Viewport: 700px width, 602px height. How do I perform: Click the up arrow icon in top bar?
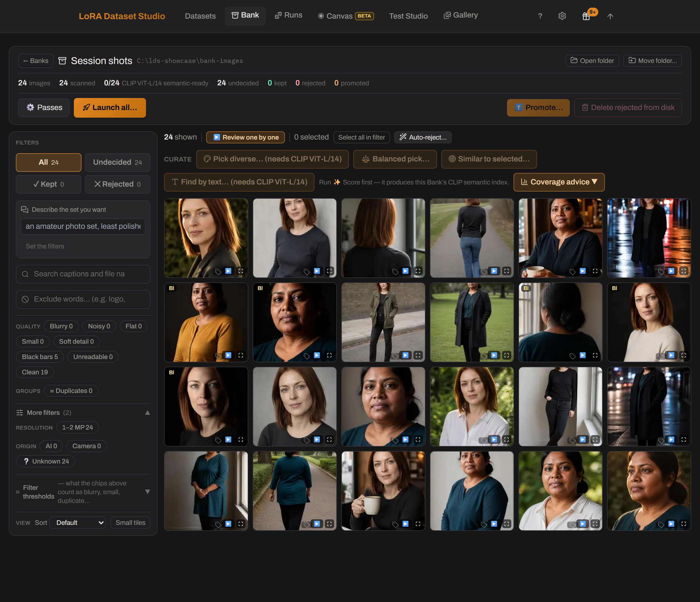(610, 16)
